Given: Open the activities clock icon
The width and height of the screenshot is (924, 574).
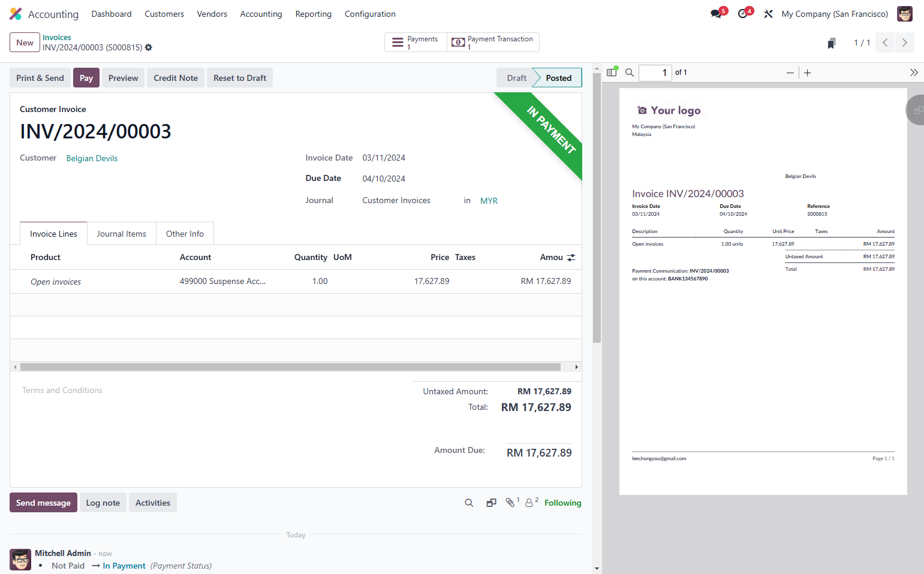Looking at the screenshot, I should (x=743, y=14).
